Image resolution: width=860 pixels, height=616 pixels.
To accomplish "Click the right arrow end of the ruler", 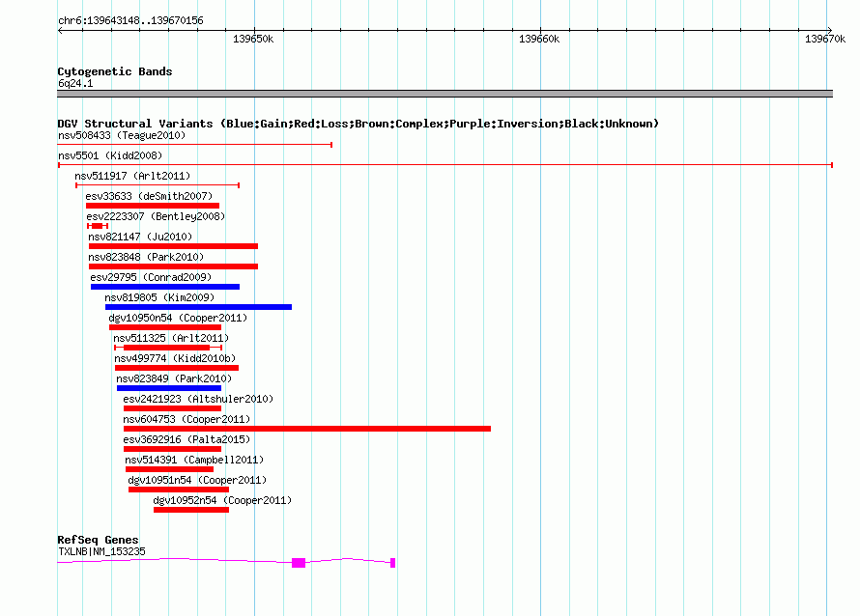I will (x=830, y=31).
